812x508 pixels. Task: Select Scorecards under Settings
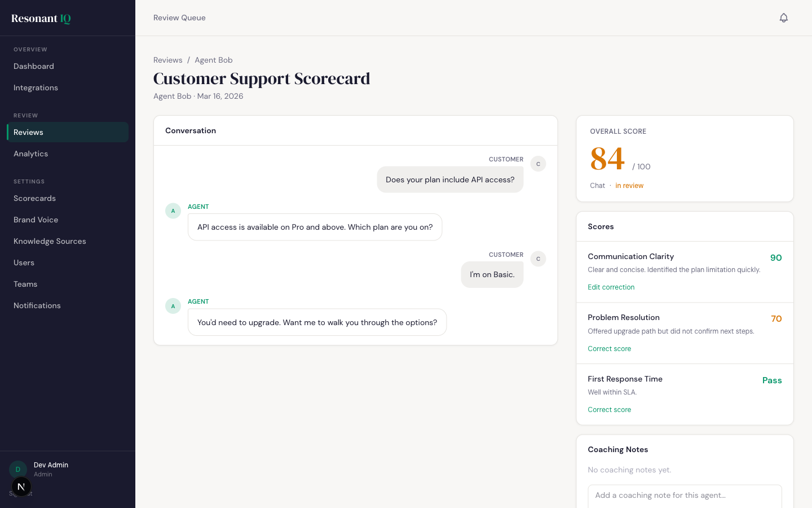point(34,198)
